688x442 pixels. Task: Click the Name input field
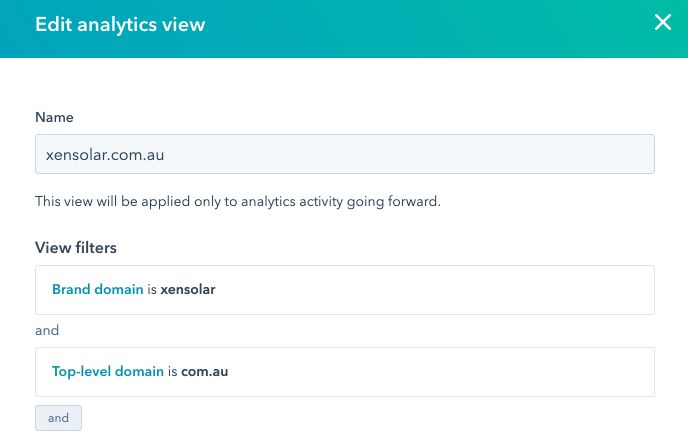pyautogui.click(x=344, y=155)
